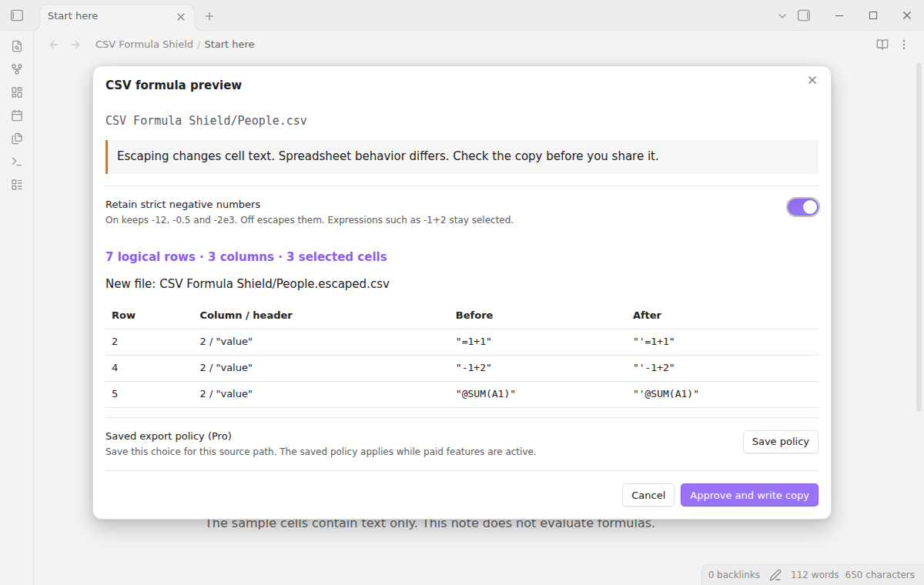Click the bottom checklist ribbon icon
This screenshot has height=585, width=924.
17,185
